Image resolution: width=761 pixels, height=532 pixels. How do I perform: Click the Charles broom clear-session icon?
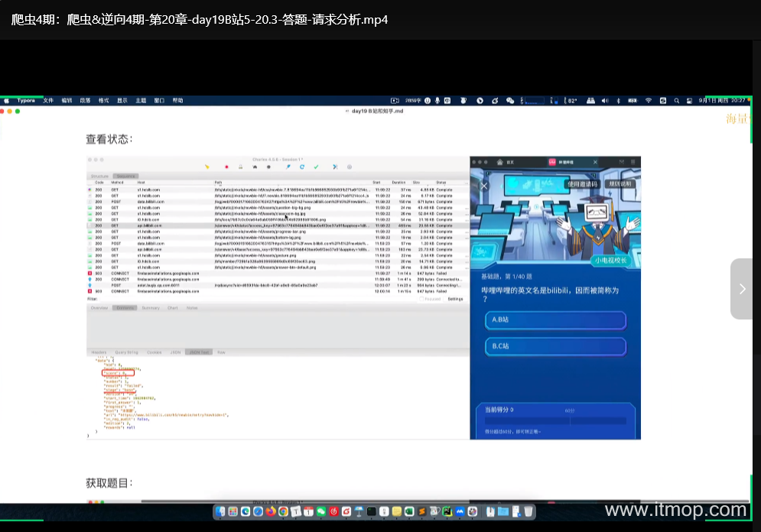click(x=207, y=167)
